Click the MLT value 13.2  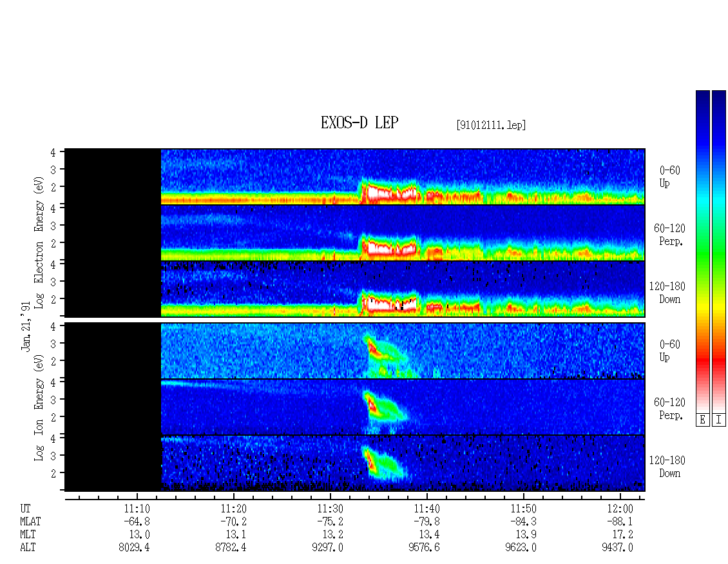point(332,535)
